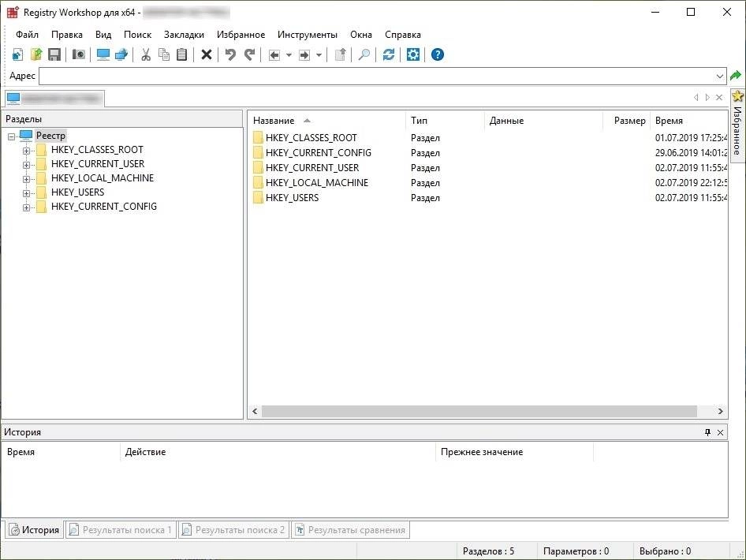Viewport: 746px width, 560px height.
Task: Connect to network registry icon
Action: click(121, 54)
